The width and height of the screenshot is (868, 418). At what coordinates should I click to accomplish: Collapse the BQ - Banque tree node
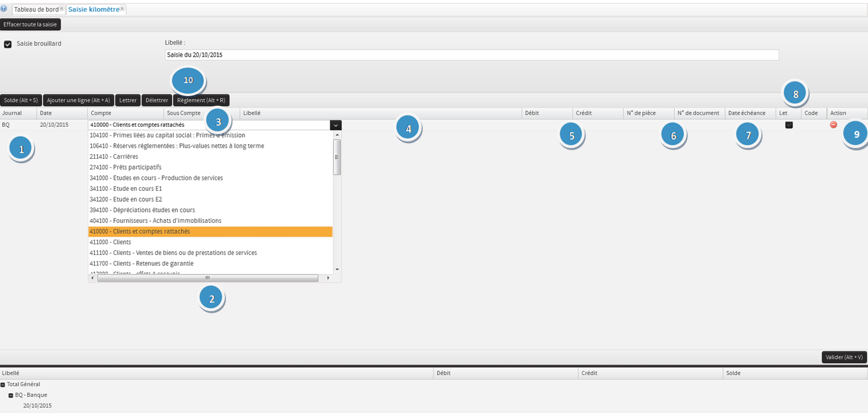11,395
